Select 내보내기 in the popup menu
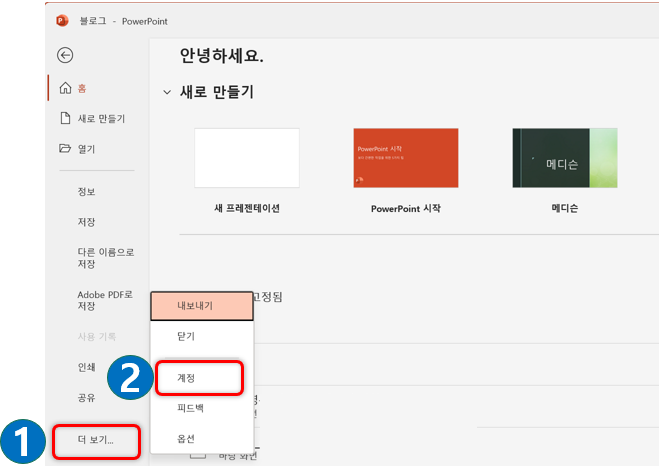Image resolution: width=661 pixels, height=471 pixels. [x=202, y=306]
